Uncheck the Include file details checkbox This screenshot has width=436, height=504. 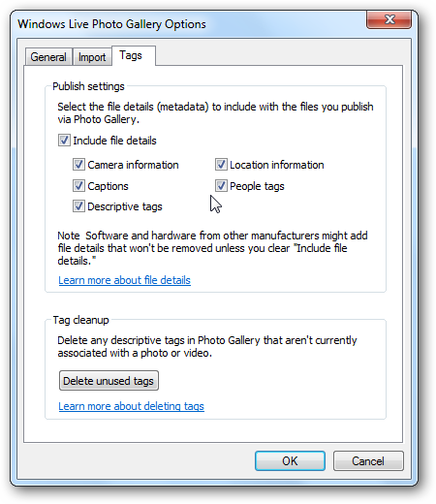coord(64,141)
